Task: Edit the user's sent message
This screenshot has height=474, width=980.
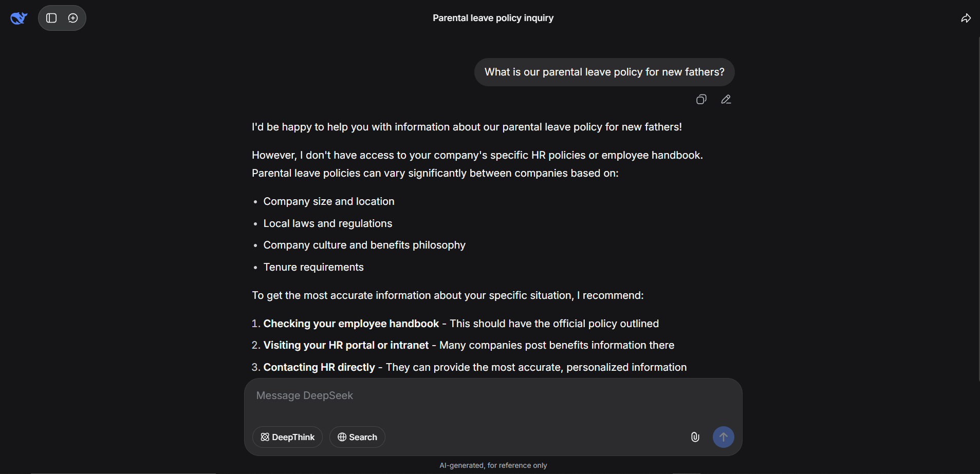Action: pos(726,99)
